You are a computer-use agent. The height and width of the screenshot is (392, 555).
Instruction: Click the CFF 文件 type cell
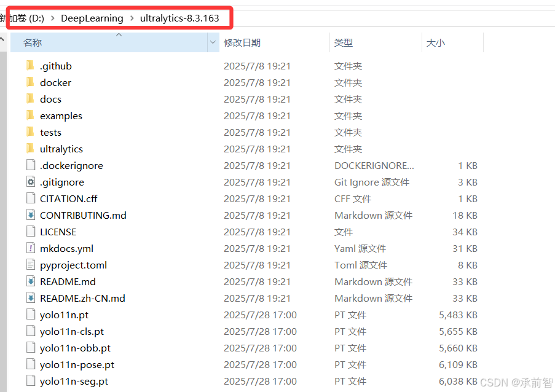pyautogui.click(x=353, y=199)
